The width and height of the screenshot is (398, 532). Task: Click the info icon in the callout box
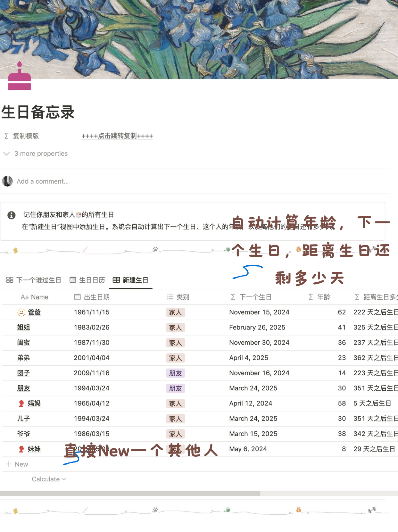point(12,215)
